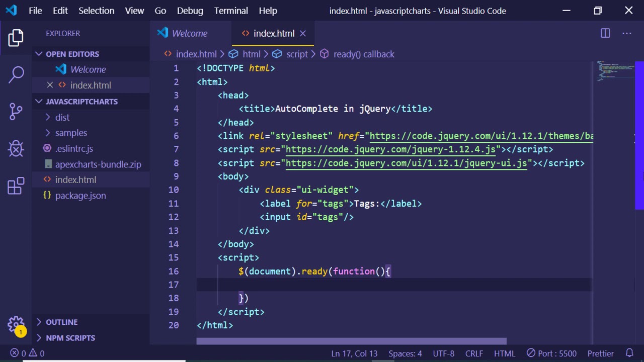Open the Manage gear icon
This screenshot has width=644, height=362.
[16, 324]
